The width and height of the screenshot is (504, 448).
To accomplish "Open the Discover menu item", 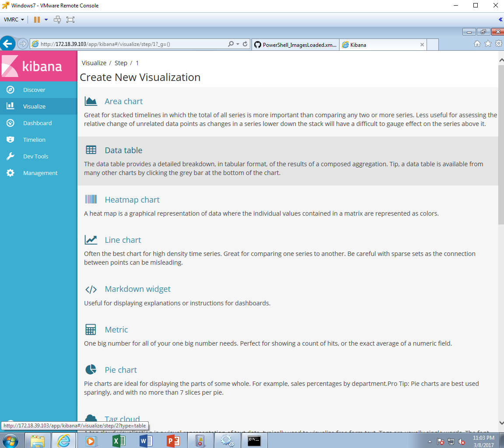I will (x=34, y=90).
